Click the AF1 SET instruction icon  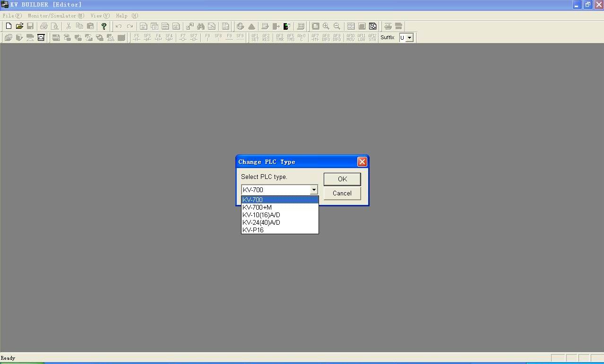[255, 37]
